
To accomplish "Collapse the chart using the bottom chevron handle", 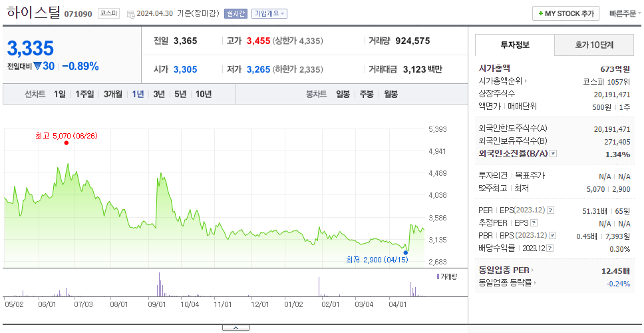I will 236,328.
